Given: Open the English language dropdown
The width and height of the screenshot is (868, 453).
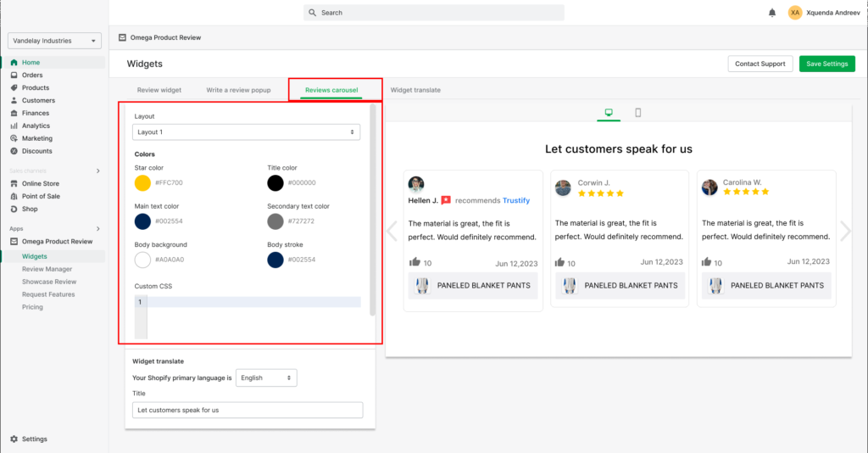Looking at the screenshot, I should click(x=266, y=377).
